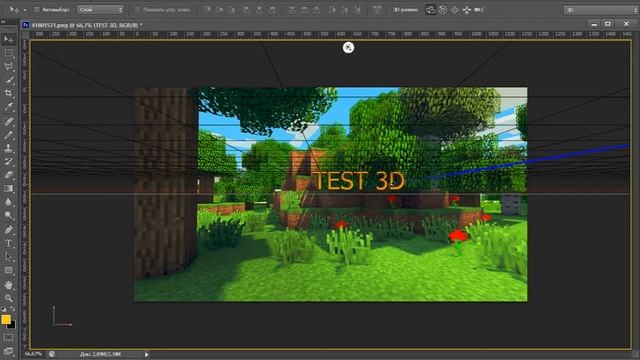Click the 3D axis widget bottom-left
The image size is (640, 360).
[62, 316]
